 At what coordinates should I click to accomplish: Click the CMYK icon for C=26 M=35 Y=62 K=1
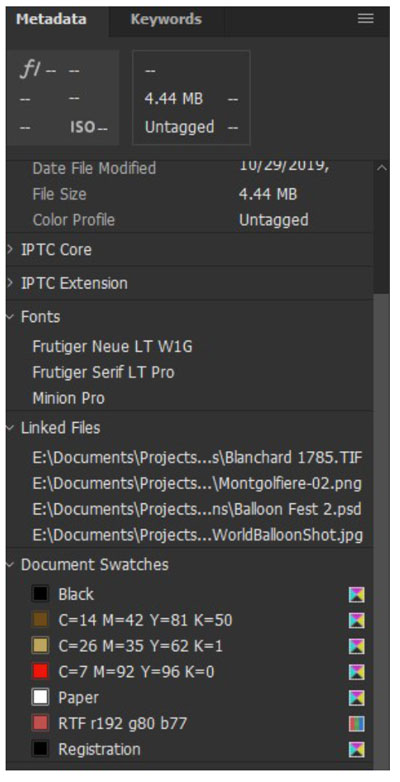(x=357, y=646)
